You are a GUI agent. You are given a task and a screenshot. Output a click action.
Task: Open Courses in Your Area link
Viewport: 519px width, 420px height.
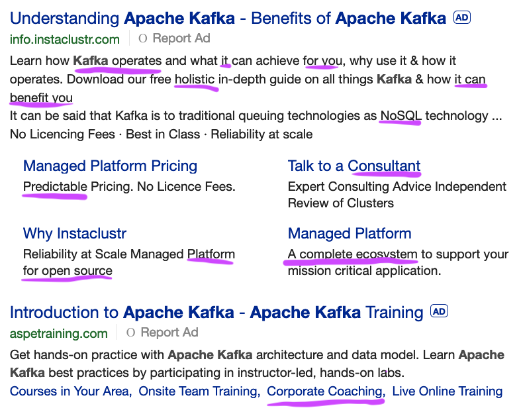[x=71, y=392]
